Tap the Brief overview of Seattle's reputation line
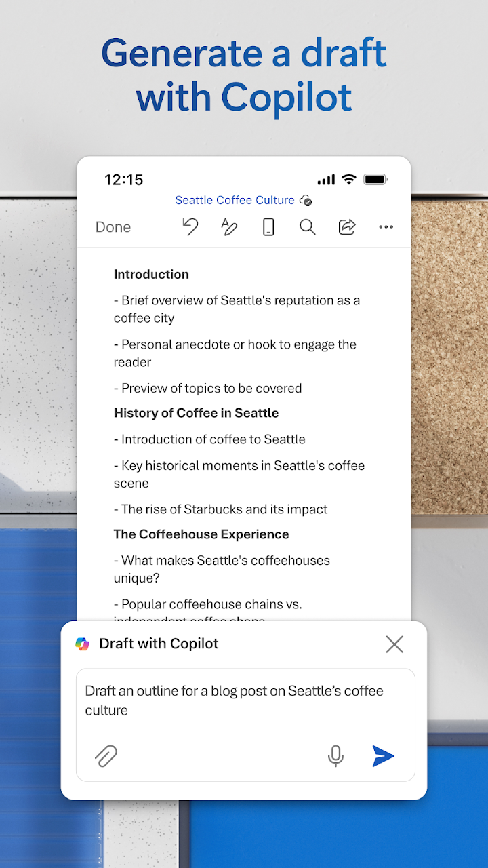This screenshot has height=868, width=488. coord(237,309)
